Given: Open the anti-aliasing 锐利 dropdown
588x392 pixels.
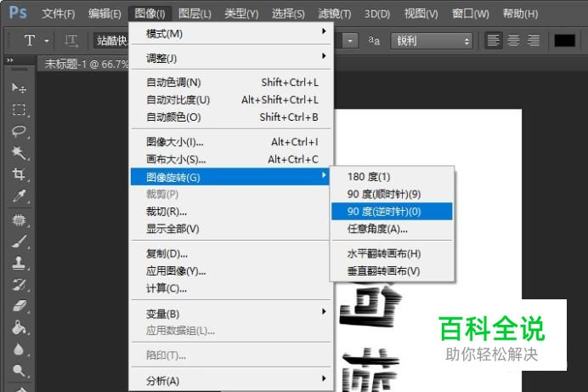Looking at the screenshot, I should [x=432, y=41].
